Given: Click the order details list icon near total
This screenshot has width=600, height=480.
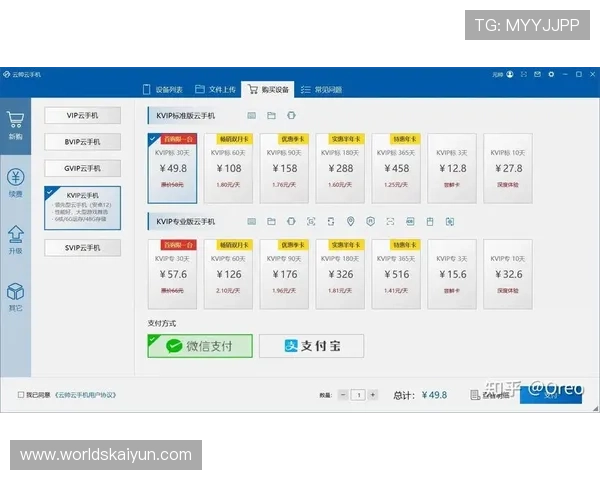Looking at the screenshot, I should pyautogui.click(x=475, y=395).
